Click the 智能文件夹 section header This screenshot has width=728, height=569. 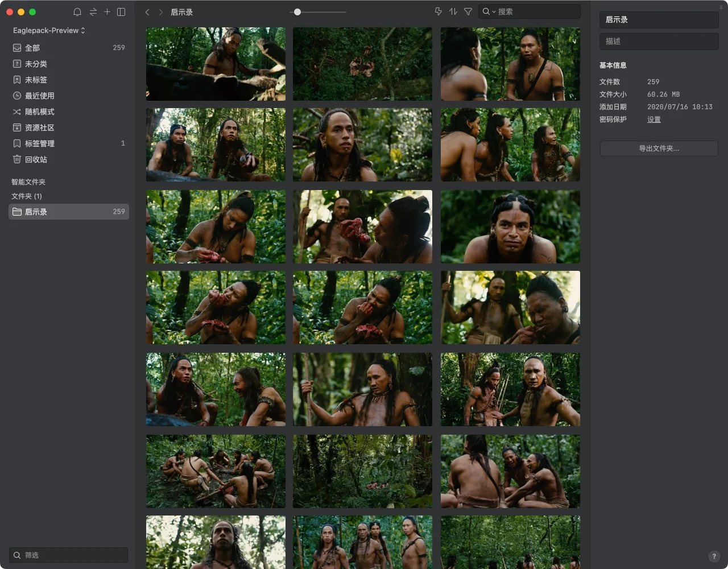click(x=28, y=182)
